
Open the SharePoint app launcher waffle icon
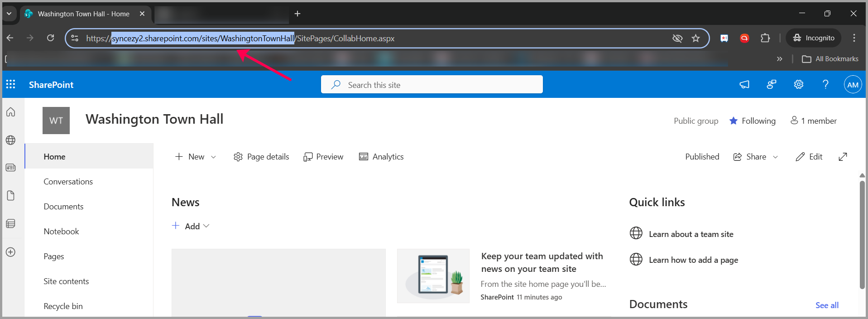click(x=10, y=84)
